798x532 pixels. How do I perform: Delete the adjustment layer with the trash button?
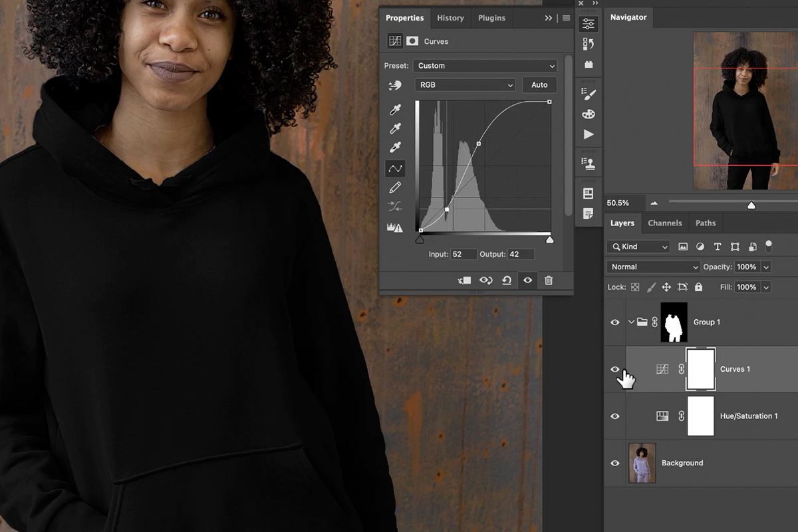(549, 280)
